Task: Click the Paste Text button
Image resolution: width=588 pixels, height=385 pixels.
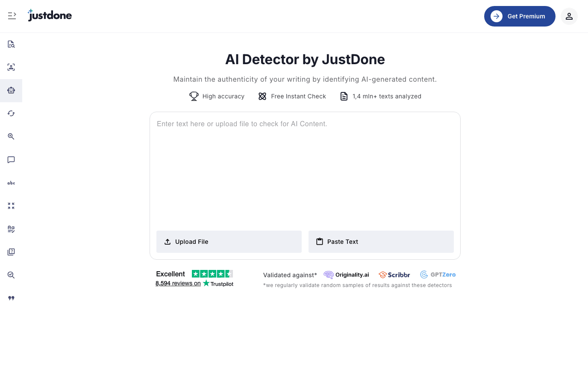Action: [381, 242]
